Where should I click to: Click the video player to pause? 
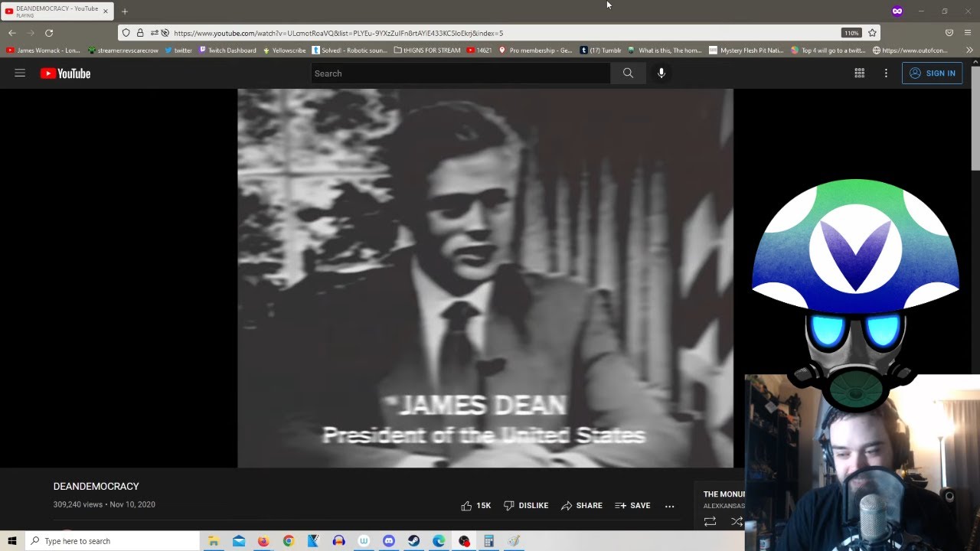coord(485,278)
